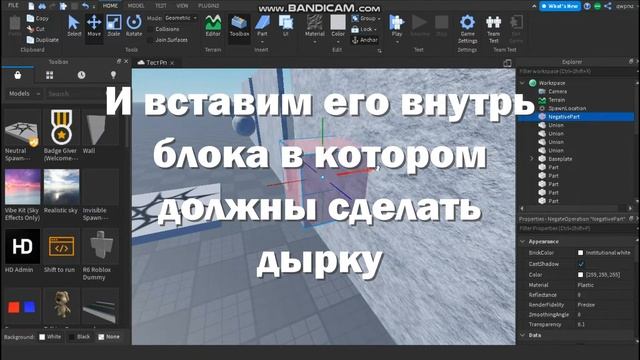
Task: Switch to the MODEL ribbon tab
Action: pos(136,6)
